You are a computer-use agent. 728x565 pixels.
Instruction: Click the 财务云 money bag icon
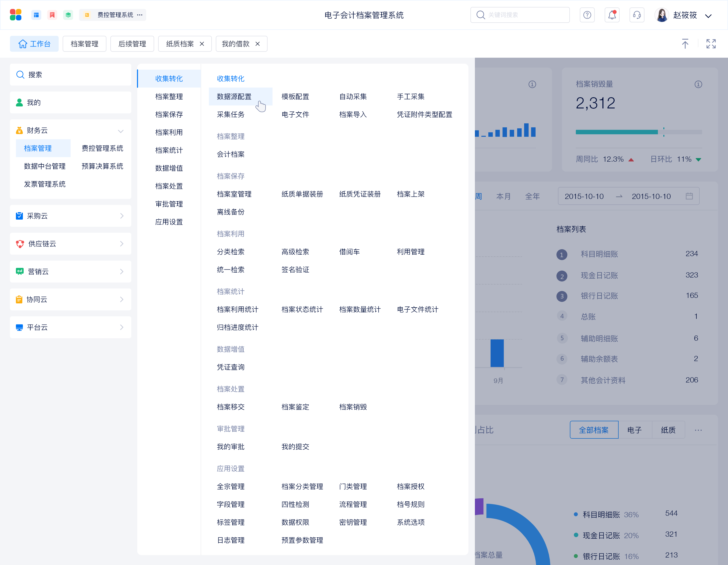19,130
